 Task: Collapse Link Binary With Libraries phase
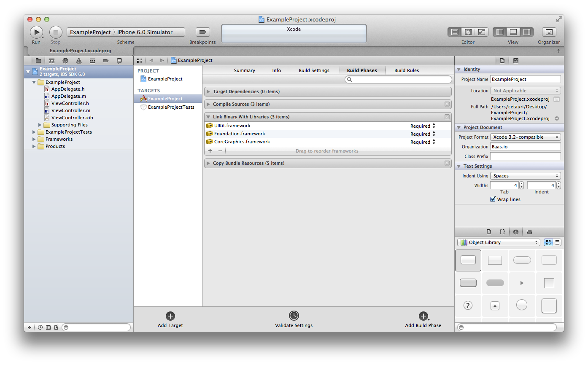tap(208, 117)
